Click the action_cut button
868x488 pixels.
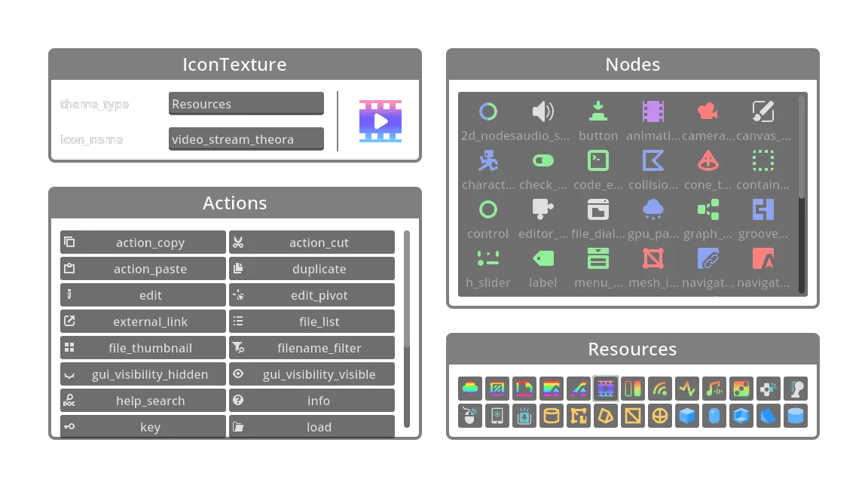[x=312, y=242]
